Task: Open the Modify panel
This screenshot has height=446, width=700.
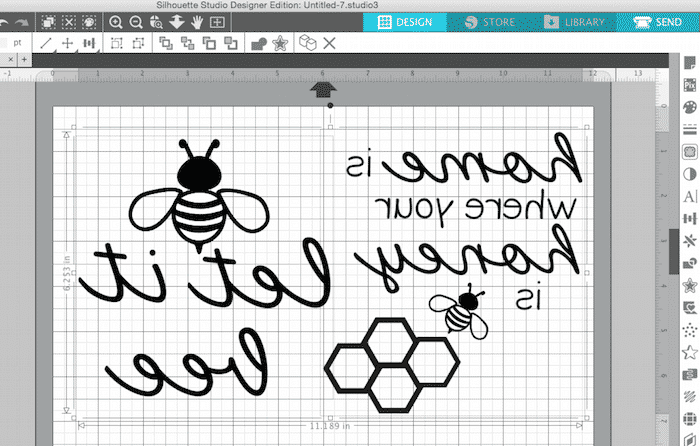Action: [x=690, y=263]
